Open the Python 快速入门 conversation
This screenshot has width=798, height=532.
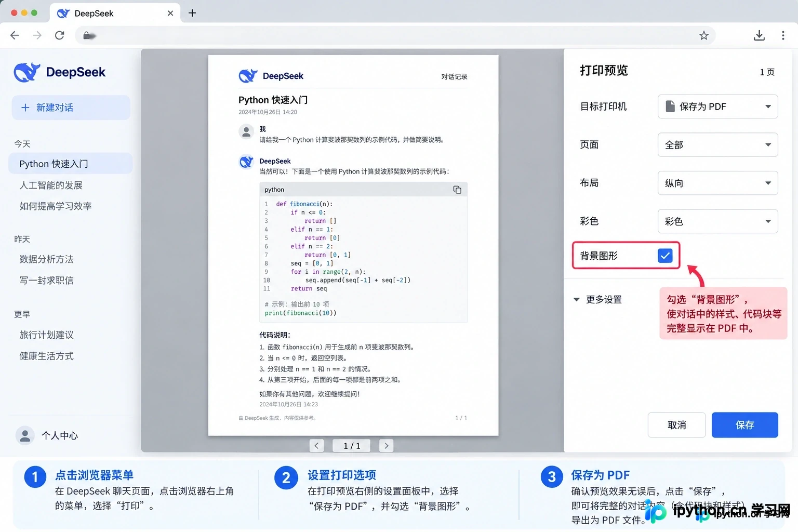(71, 164)
